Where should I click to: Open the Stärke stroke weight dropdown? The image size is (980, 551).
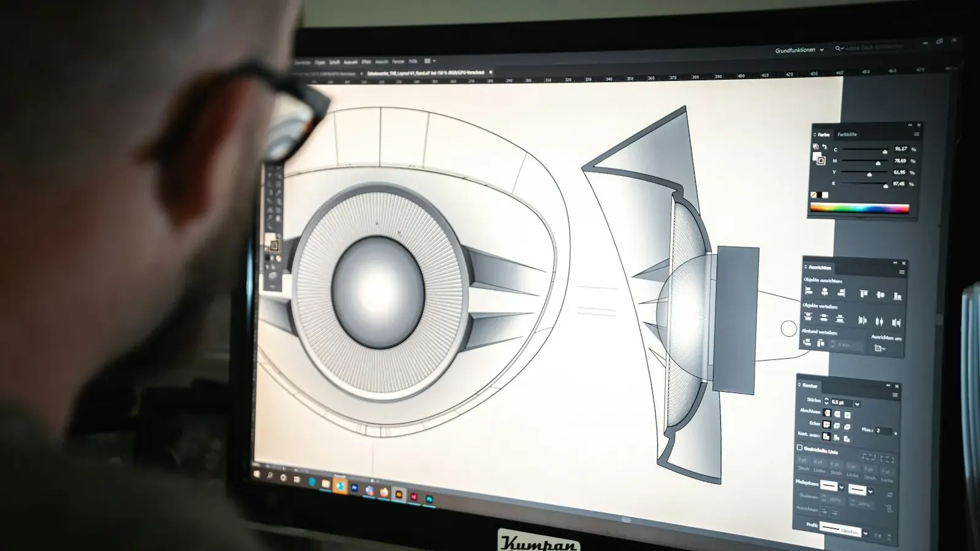pyautogui.click(x=857, y=404)
